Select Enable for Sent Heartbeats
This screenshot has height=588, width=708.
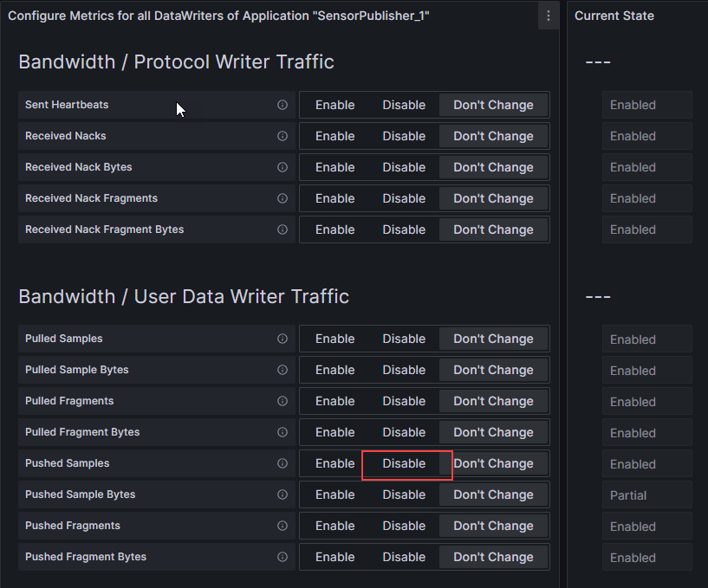(335, 105)
